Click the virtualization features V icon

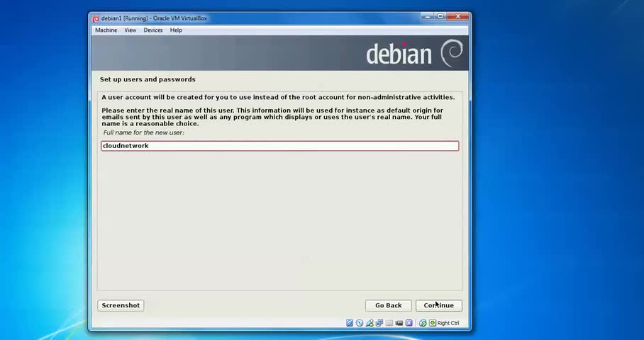(409, 323)
